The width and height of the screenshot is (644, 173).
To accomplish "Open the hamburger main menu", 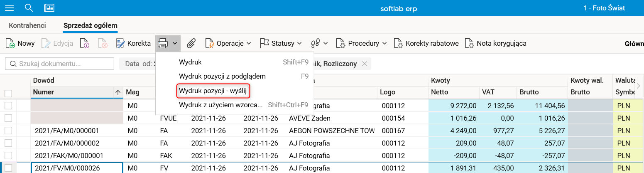I will click(9, 8).
